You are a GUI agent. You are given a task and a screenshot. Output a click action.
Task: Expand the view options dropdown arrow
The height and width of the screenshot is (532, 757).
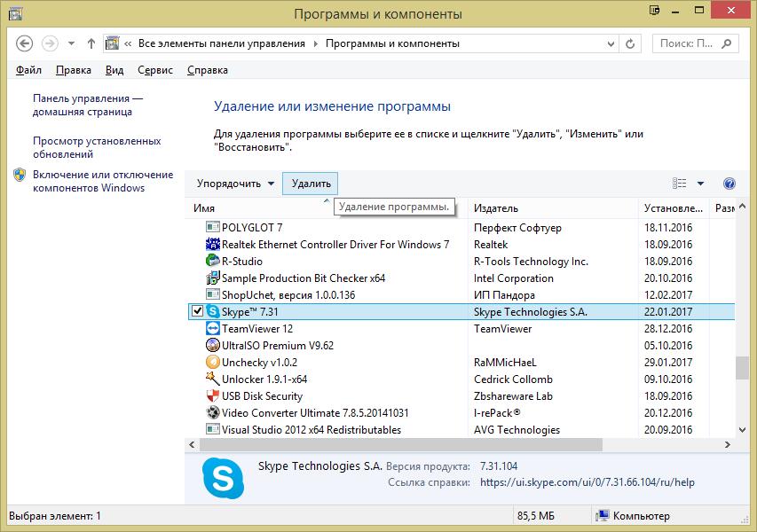point(700,184)
